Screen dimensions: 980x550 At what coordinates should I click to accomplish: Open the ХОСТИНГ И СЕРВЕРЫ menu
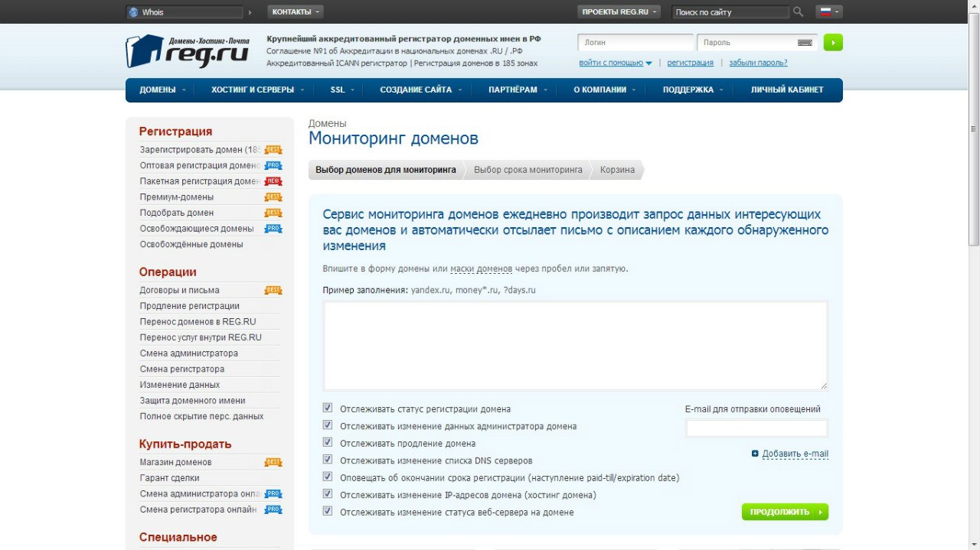click(257, 89)
